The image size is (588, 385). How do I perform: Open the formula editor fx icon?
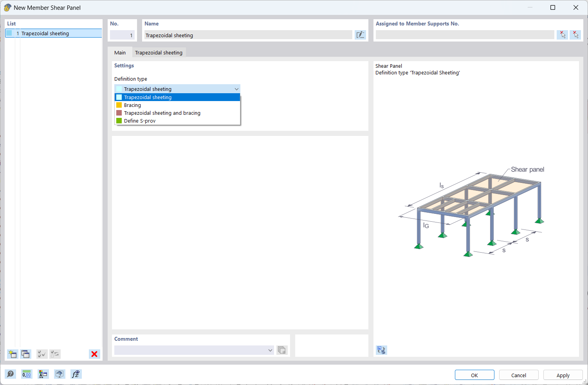point(76,374)
